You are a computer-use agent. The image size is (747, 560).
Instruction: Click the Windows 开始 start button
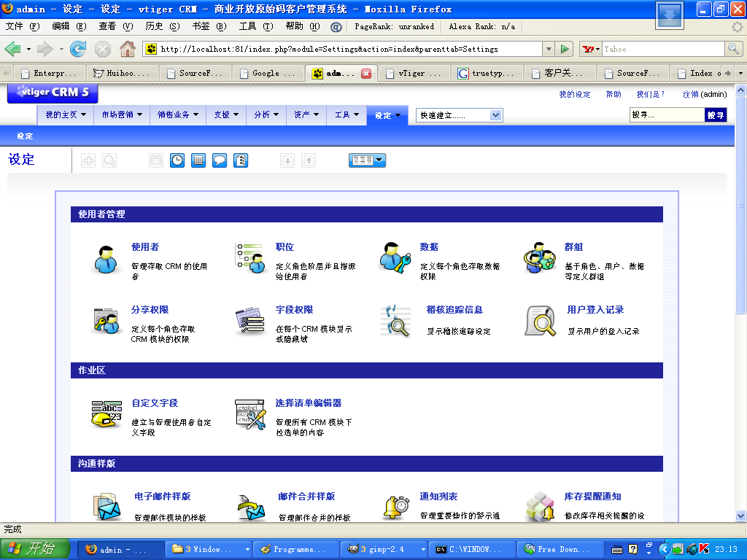point(35,549)
